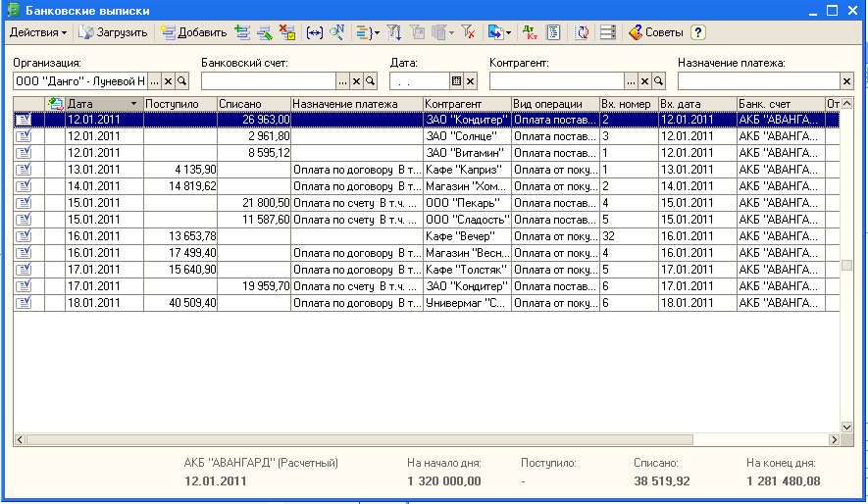
Task: Open the help question mark icon
Action: pos(698,32)
